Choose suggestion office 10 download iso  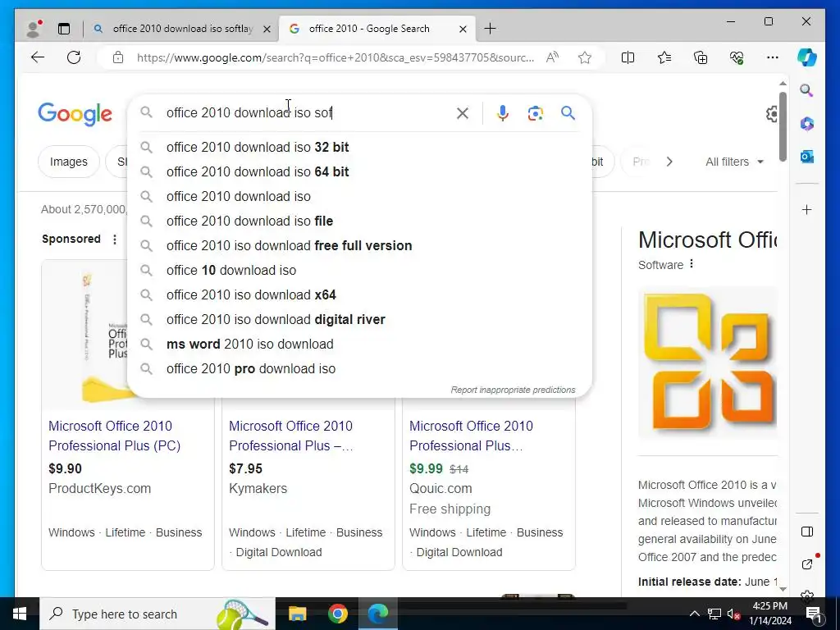(x=359, y=271)
